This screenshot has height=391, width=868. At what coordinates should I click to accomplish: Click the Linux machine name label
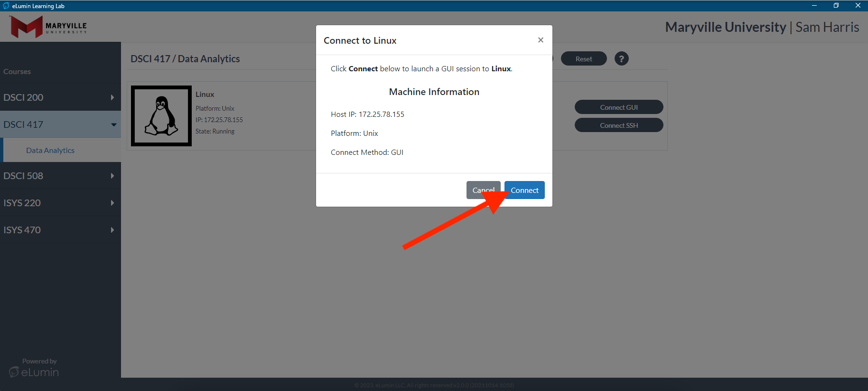(x=205, y=94)
